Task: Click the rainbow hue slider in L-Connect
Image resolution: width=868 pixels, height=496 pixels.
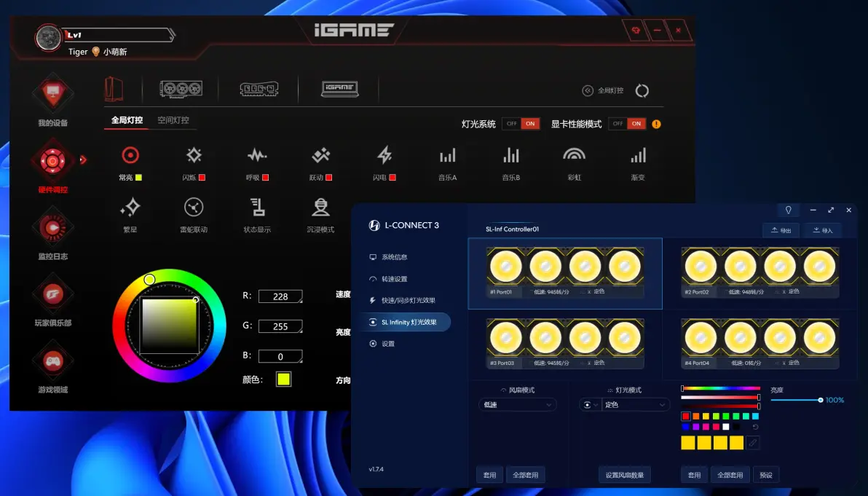Action: coord(720,389)
